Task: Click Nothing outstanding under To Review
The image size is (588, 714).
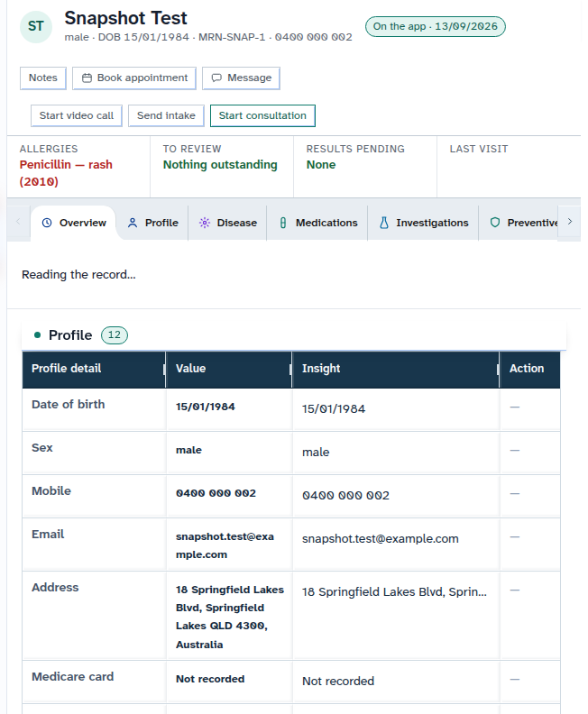Action: [x=220, y=165]
